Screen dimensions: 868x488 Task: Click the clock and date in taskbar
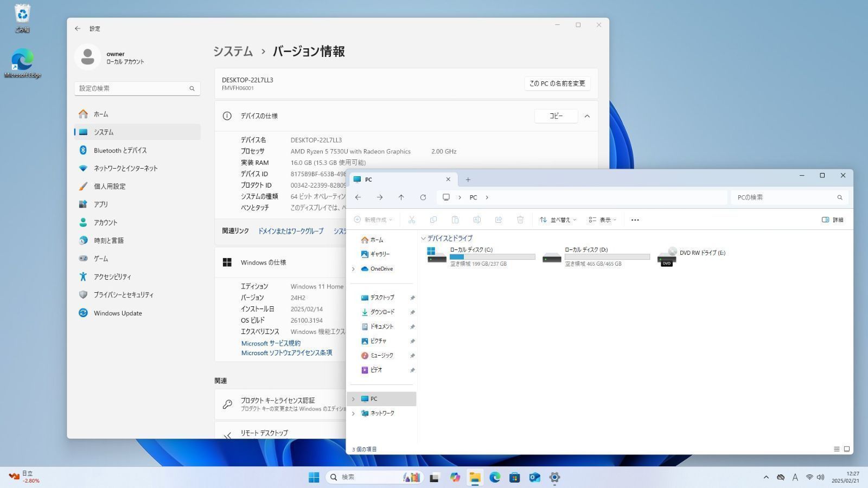click(845, 477)
